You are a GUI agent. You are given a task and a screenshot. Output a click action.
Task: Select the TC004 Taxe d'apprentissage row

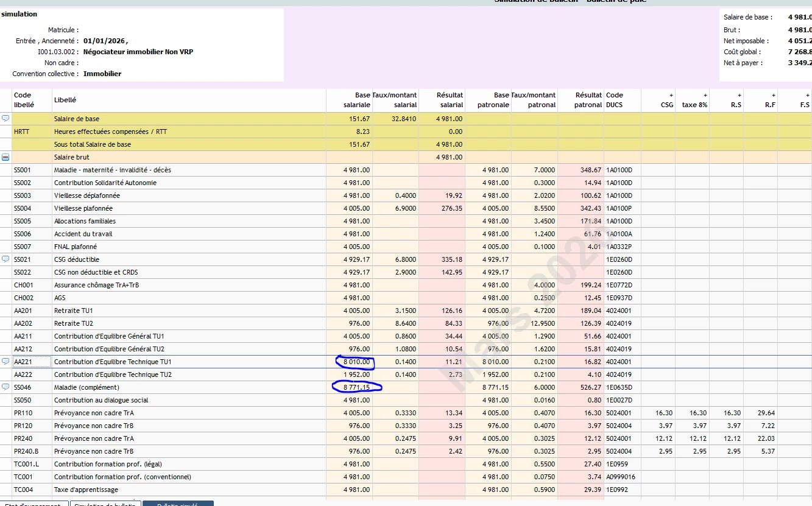pyautogui.click(x=86, y=490)
